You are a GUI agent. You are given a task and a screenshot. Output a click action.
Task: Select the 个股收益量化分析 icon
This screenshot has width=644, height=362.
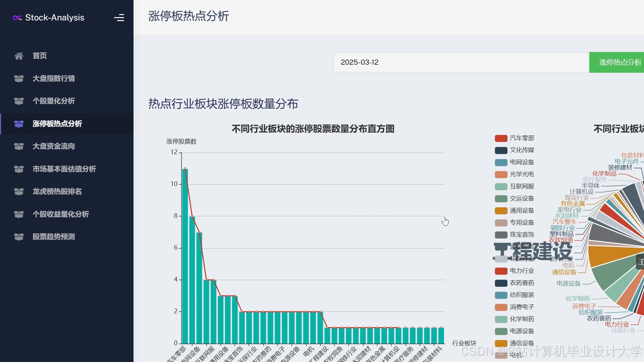pyautogui.click(x=19, y=214)
